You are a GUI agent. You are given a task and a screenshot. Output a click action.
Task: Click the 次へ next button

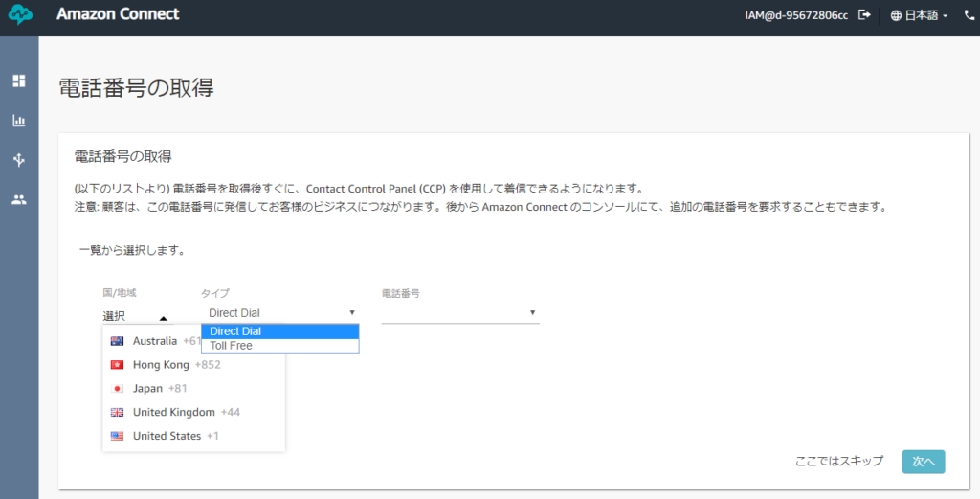pos(924,462)
